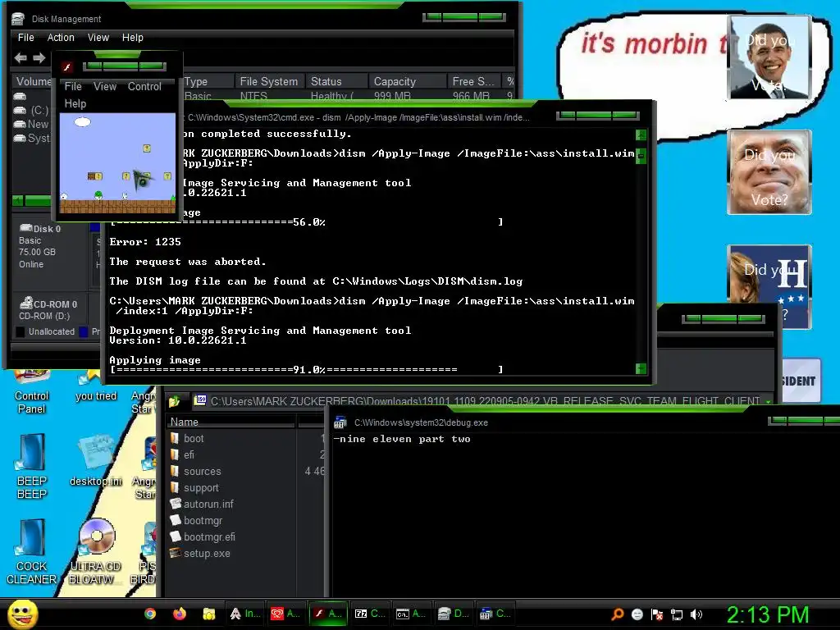Launch Chrome from the taskbar
This screenshot has height=630, width=840.
click(150, 614)
